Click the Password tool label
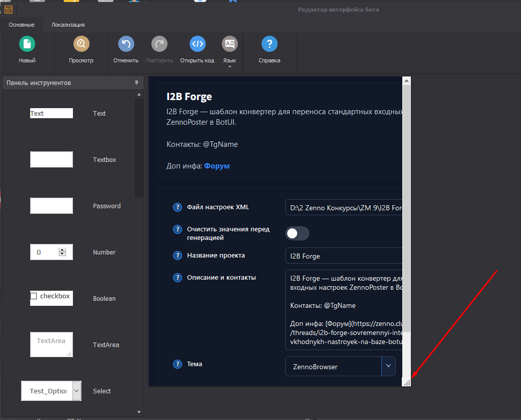This screenshot has width=521, height=420. pos(107,206)
